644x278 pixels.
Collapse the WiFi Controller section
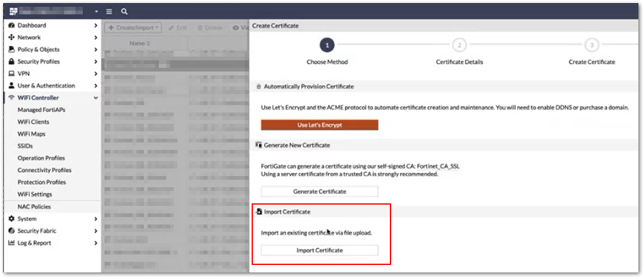tap(95, 98)
